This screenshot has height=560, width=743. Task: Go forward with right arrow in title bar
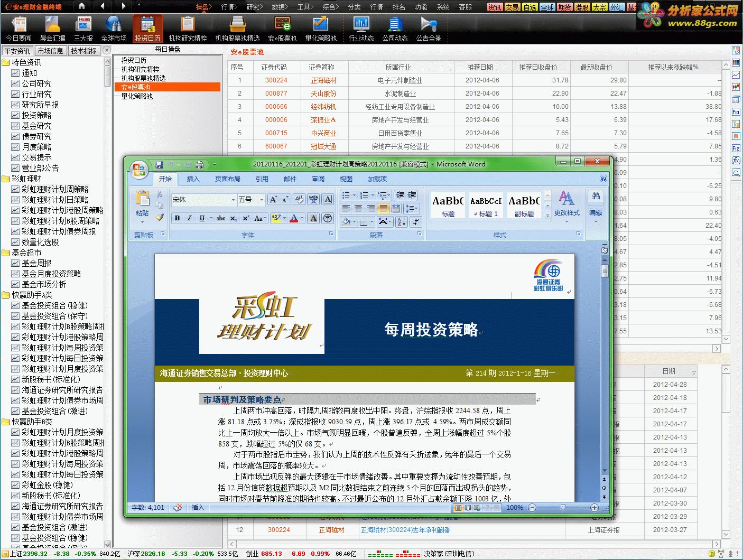pos(124,6)
